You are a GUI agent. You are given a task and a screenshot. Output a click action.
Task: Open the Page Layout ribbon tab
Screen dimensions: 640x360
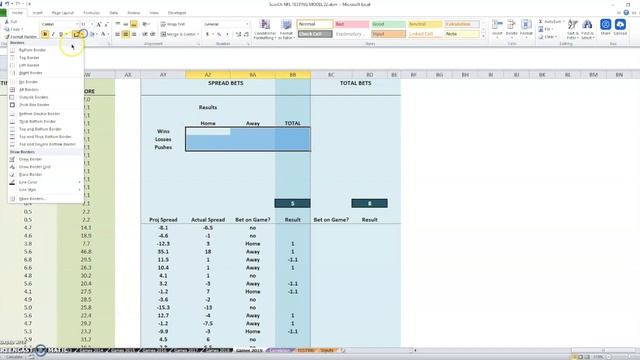pyautogui.click(x=63, y=13)
